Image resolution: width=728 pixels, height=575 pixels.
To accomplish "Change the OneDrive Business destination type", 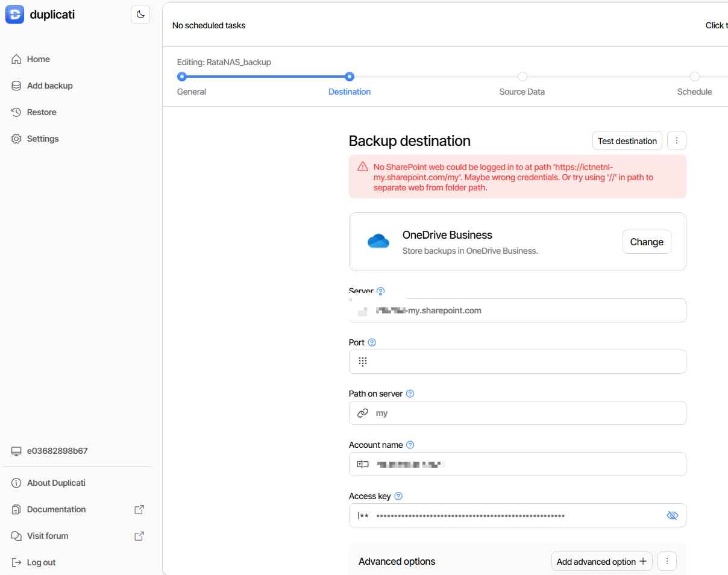I will tap(646, 242).
